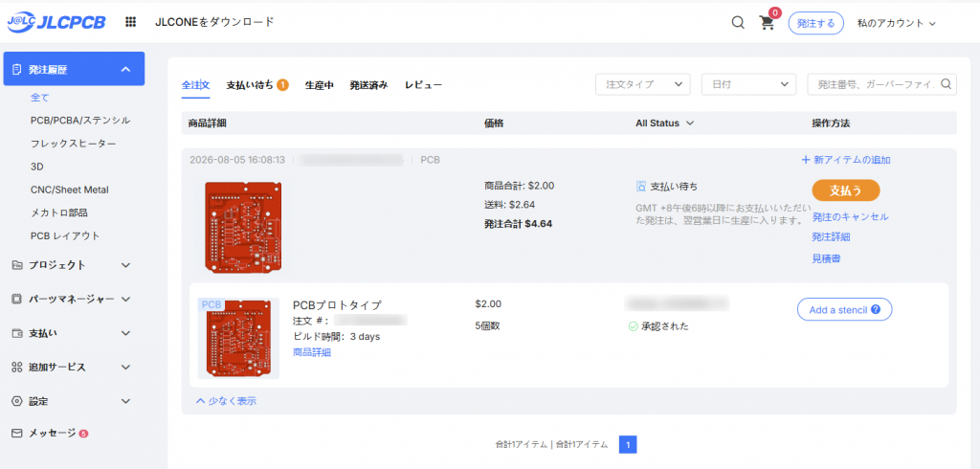Click the plus icon for adding new item

[x=806, y=160]
